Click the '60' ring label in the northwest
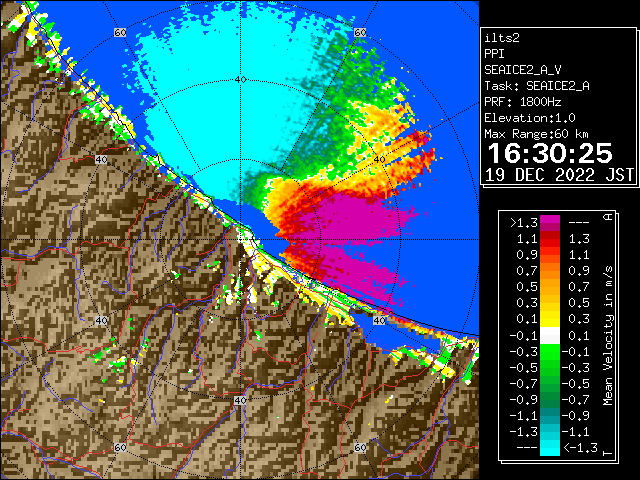This screenshot has height=480, width=640. pyautogui.click(x=120, y=32)
